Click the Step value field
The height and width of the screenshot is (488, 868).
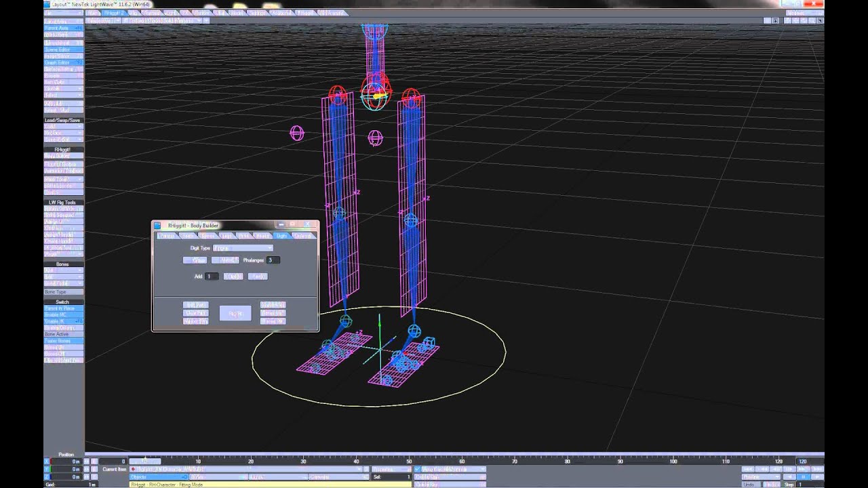pos(810,484)
